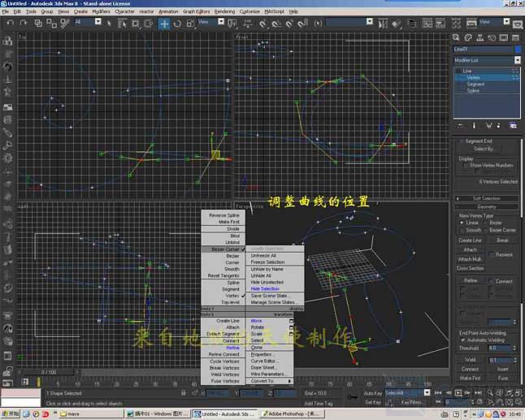Click the Select and Link icon
Image resolution: width=525 pixels, height=420 pixels.
coord(38,23)
